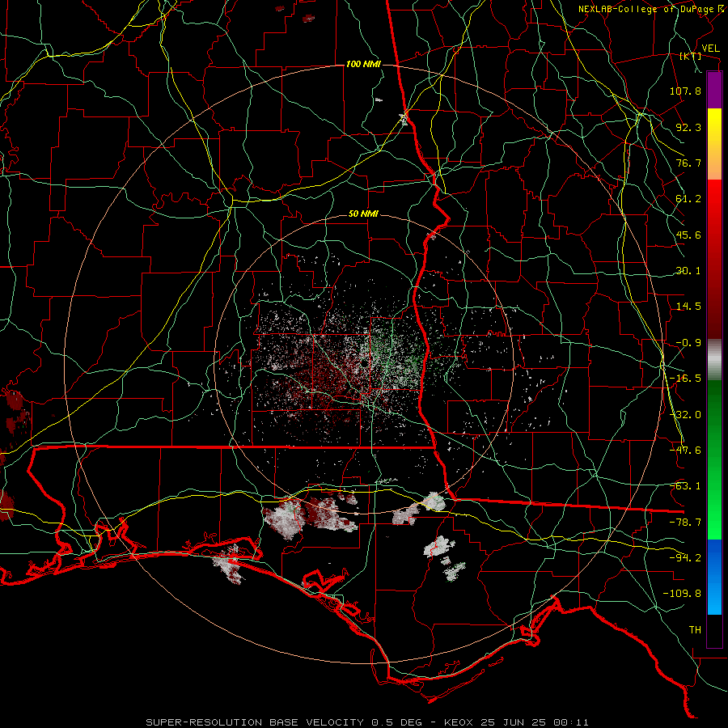Click the purple segment of the color bar
Image resolution: width=728 pixels, height=728 pixels.
(x=714, y=91)
